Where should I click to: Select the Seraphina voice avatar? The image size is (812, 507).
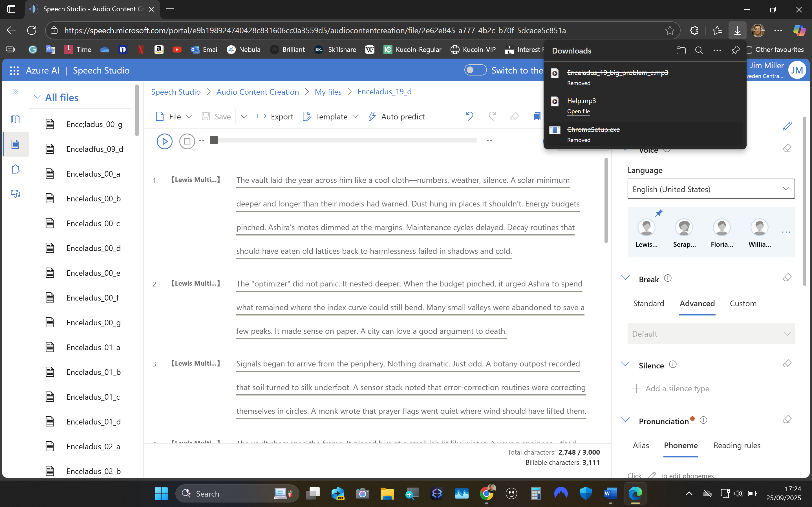[x=684, y=228]
